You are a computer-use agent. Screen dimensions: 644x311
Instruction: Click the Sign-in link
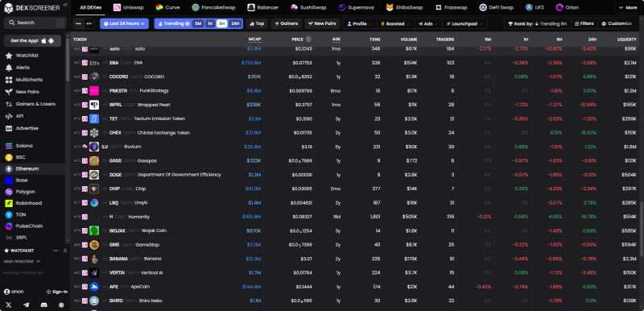(x=56, y=292)
